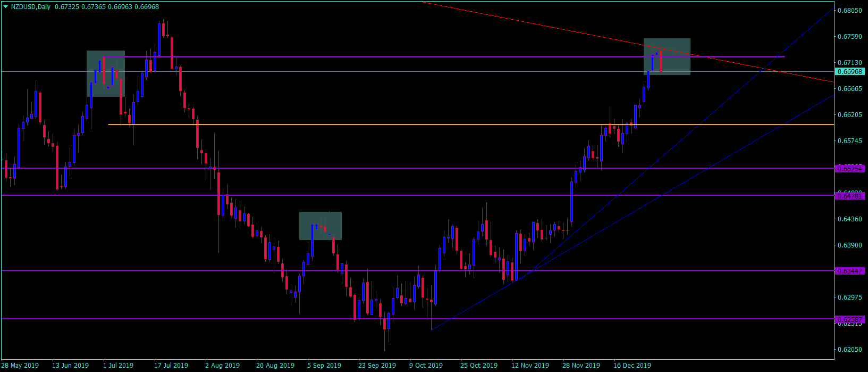Click the 2 Aug 2019 date label
The image size is (868, 372).
(x=222, y=366)
